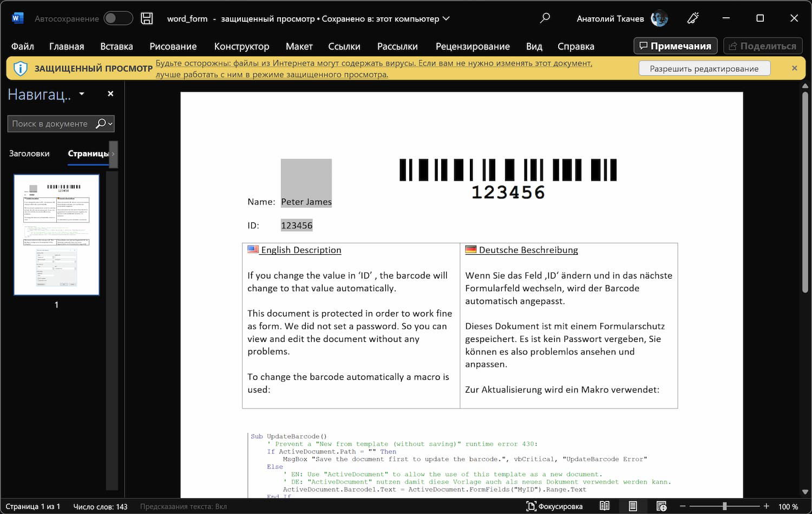Select the page 1 thumbnail in Navigation pane
The width and height of the screenshot is (812, 514).
click(x=56, y=235)
